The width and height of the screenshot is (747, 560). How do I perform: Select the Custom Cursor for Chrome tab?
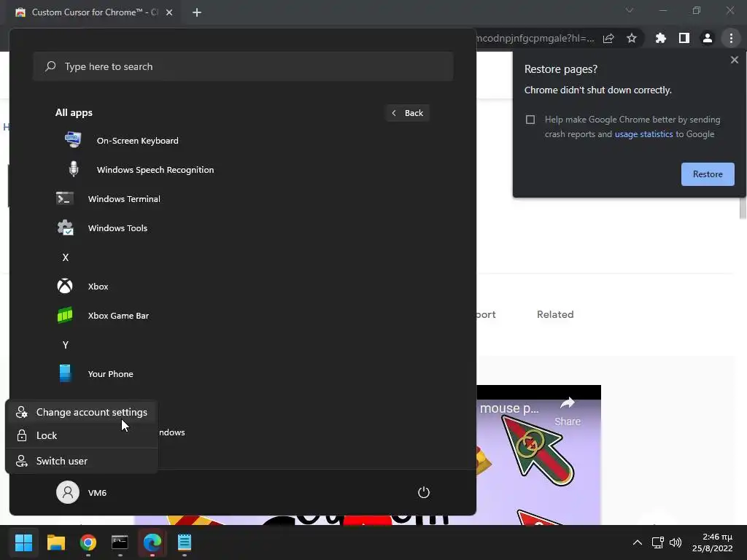pyautogui.click(x=94, y=12)
